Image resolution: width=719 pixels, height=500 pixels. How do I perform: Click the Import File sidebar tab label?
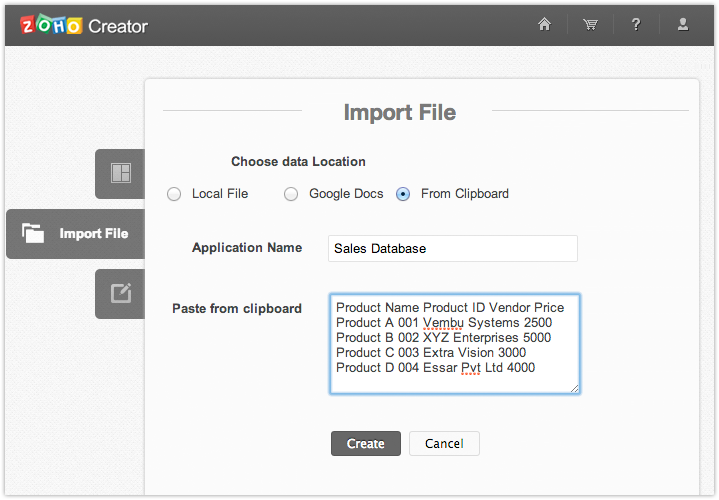tap(94, 234)
